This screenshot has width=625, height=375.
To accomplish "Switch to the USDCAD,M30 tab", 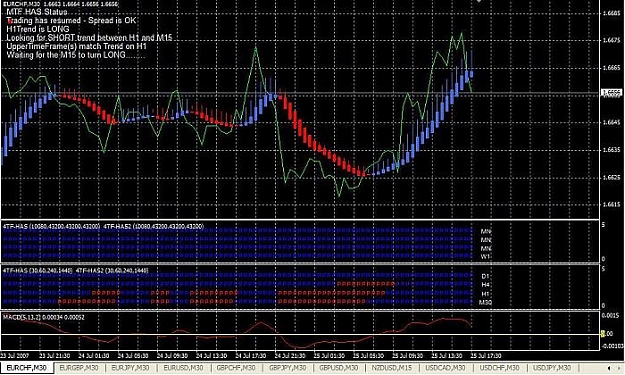I will pos(445,368).
